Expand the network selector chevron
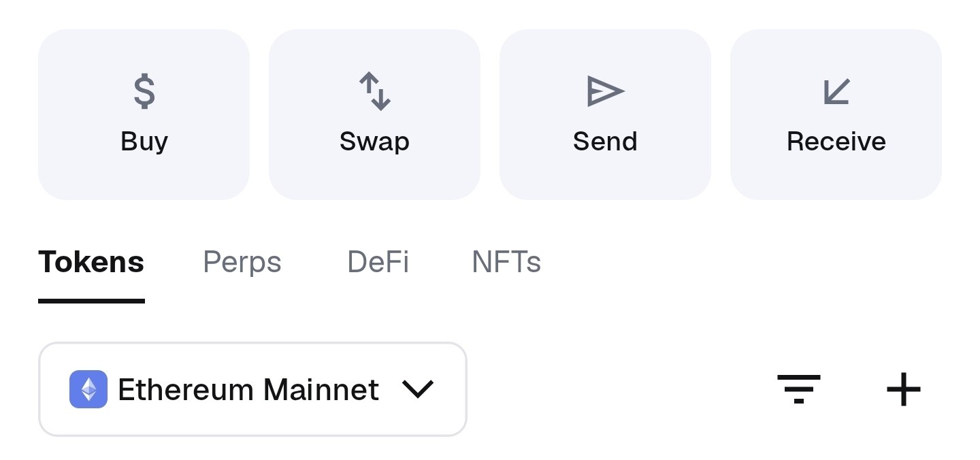Viewport: 980px width, 460px height. point(417,389)
